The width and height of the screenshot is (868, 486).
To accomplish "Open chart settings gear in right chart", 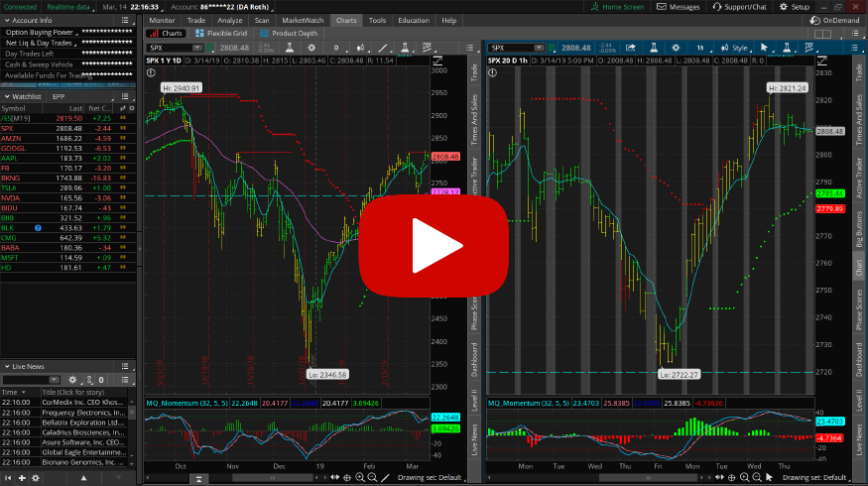I will click(676, 48).
